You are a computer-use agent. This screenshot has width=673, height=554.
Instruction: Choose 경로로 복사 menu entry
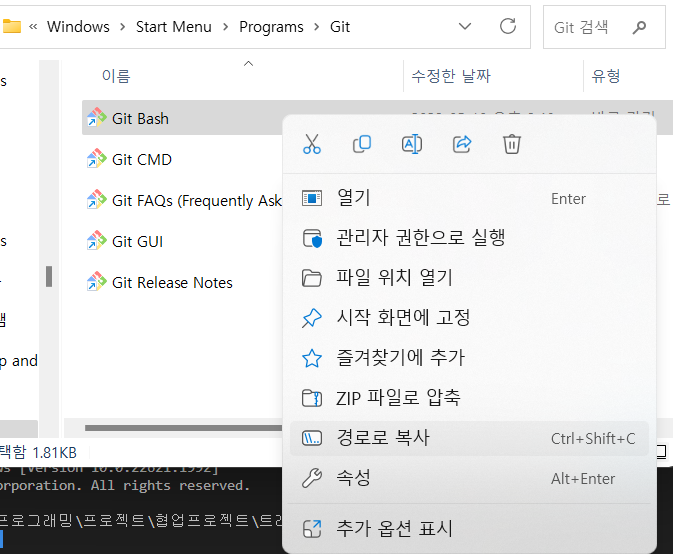pyautogui.click(x=469, y=438)
